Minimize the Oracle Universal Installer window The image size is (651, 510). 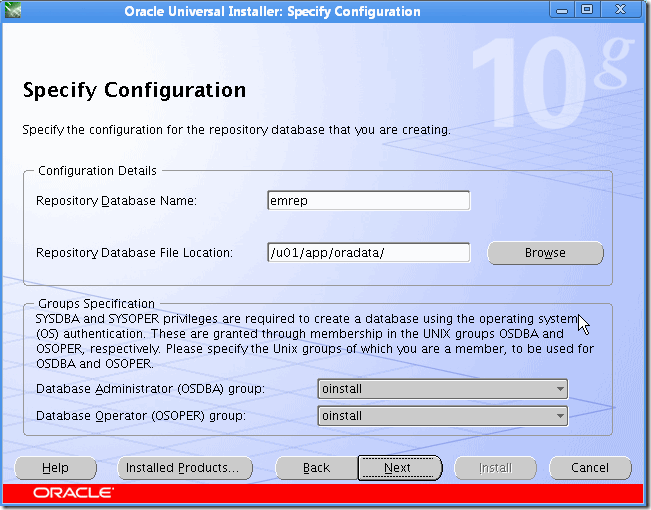562,10
